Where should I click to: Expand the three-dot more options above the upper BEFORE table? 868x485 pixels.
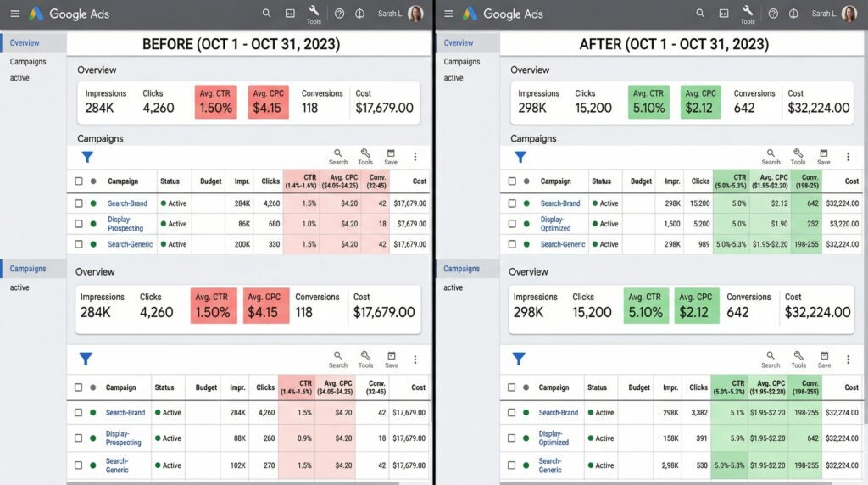(415, 157)
